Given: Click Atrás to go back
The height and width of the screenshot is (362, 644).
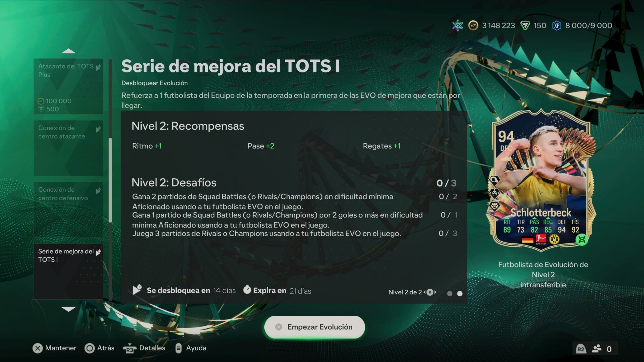Looking at the screenshot, I should click(x=99, y=348).
